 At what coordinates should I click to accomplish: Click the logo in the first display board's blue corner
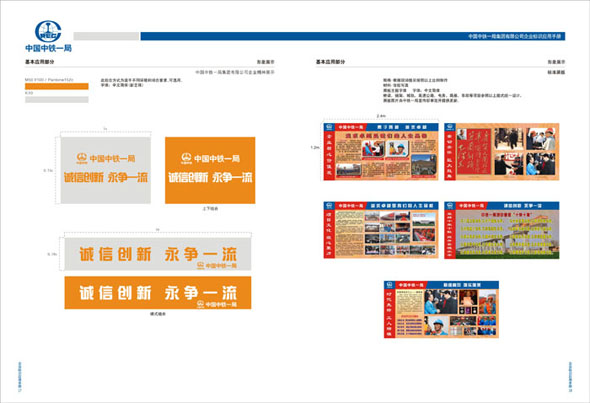(x=329, y=127)
